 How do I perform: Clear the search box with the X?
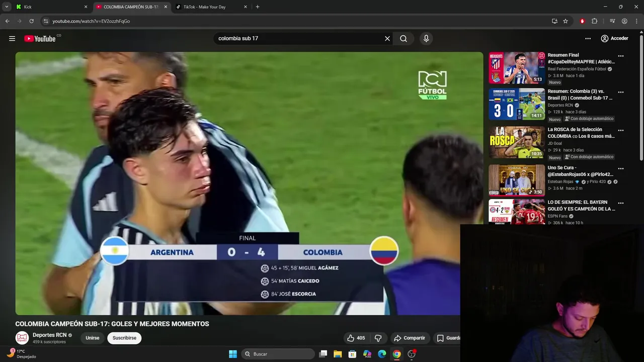[x=387, y=38]
